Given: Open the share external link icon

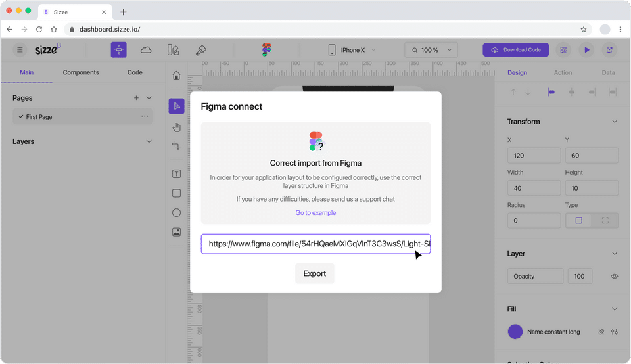Looking at the screenshot, I should pyautogui.click(x=610, y=50).
